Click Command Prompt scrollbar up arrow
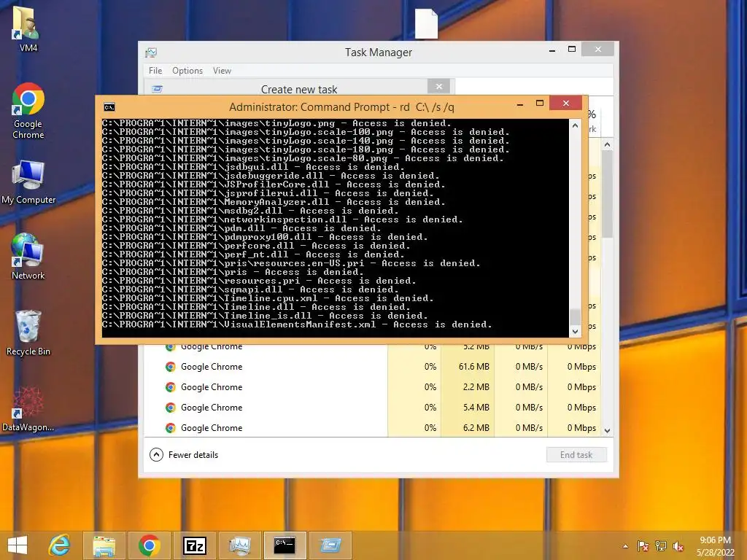 [x=575, y=125]
